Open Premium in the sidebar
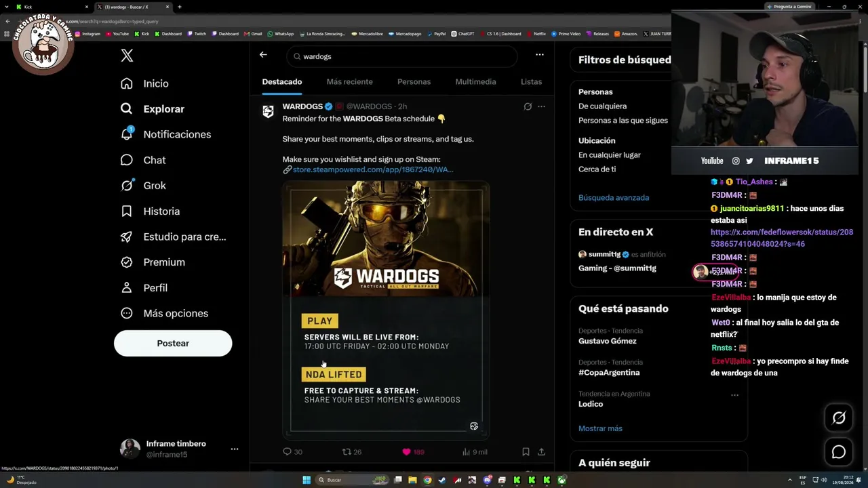This screenshot has width=868, height=488. point(153,262)
